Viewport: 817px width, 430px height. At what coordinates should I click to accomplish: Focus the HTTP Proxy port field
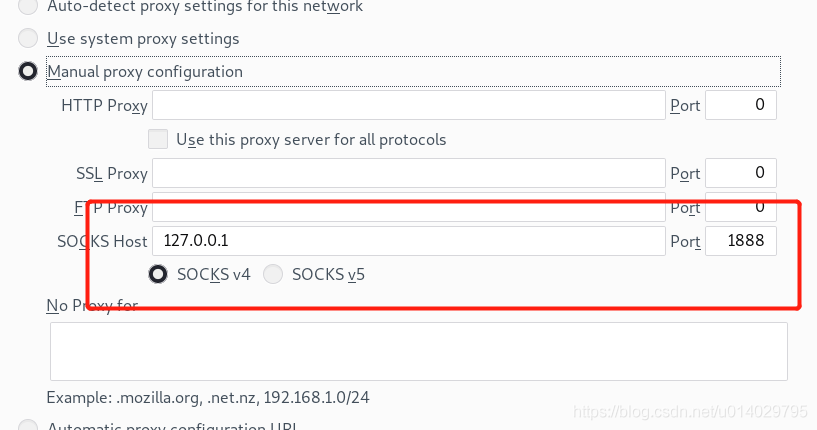click(740, 105)
